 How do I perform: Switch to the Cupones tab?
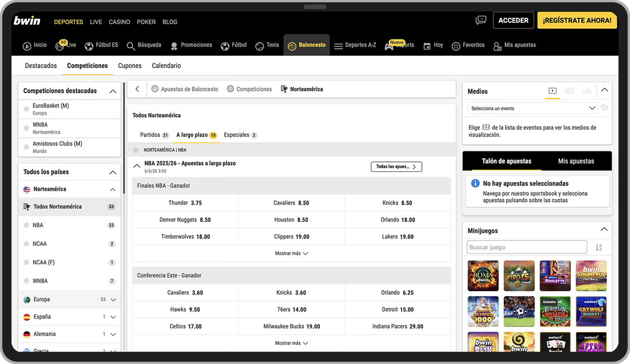click(x=130, y=66)
